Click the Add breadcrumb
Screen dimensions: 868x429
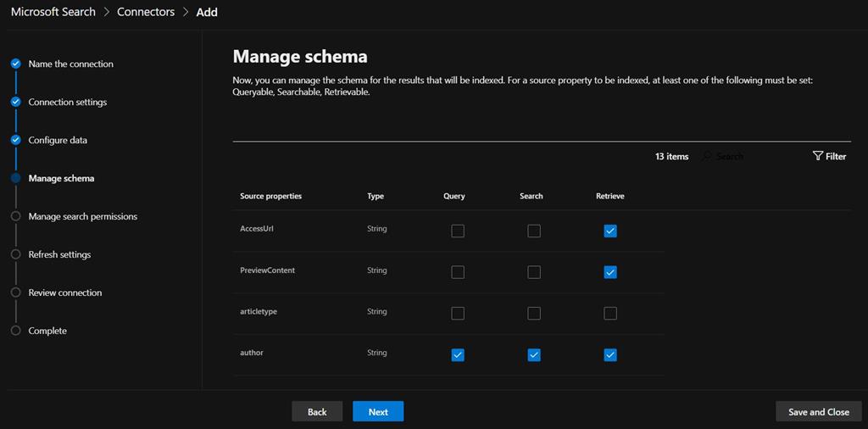207,12
